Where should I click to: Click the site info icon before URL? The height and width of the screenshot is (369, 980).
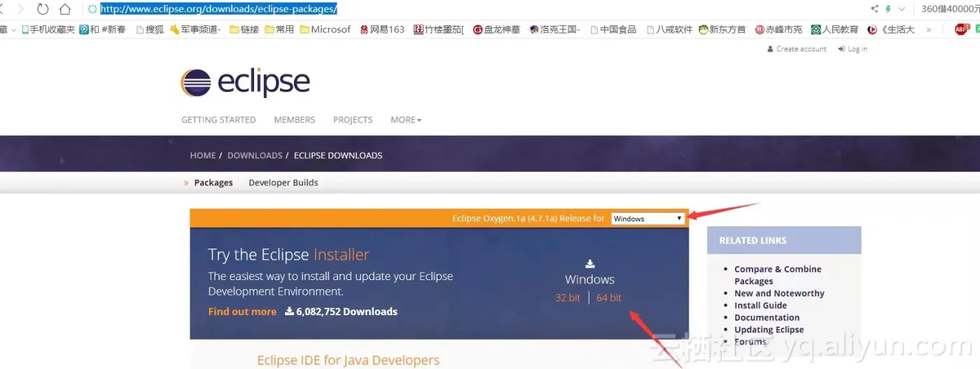[92, 9]
